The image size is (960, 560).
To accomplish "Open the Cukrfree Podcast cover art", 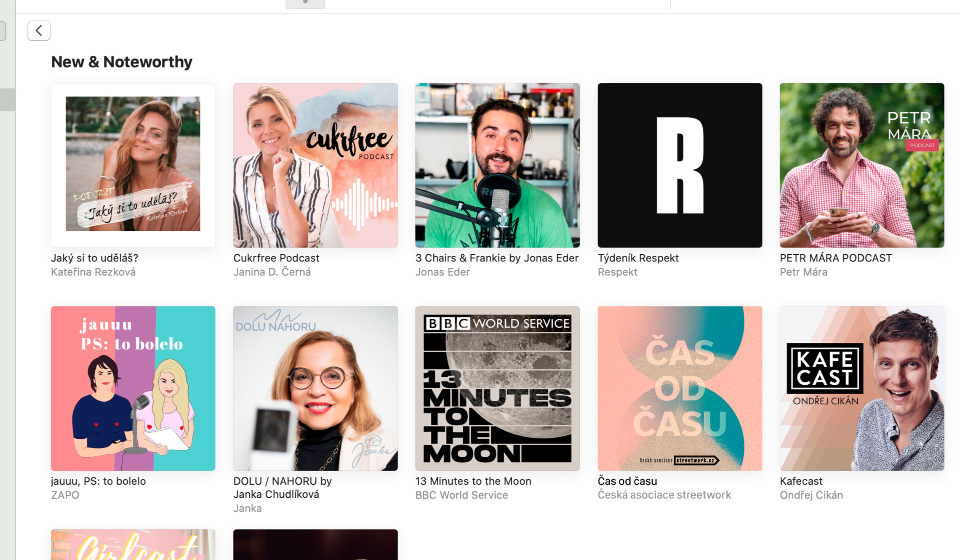I will (x=315, y=165).
